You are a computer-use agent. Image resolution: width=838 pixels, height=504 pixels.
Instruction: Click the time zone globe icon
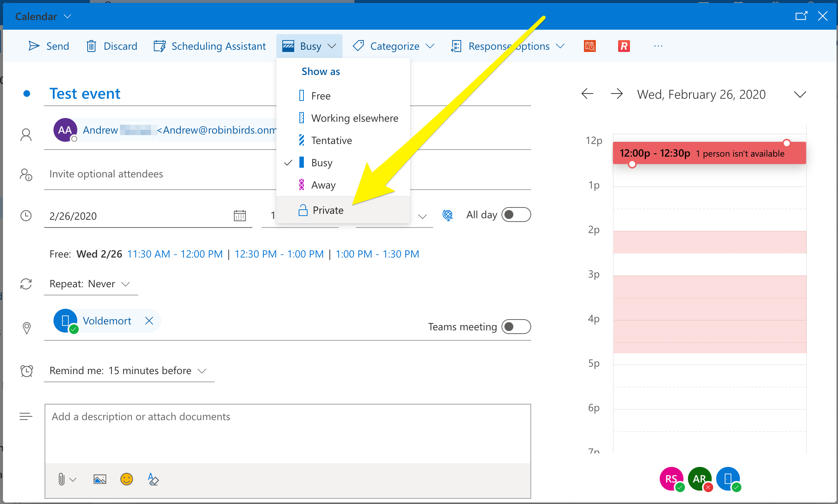click(x=448, y=215)
